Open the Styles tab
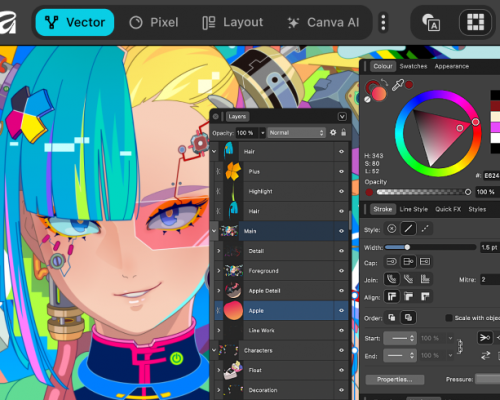 point(477,209)
